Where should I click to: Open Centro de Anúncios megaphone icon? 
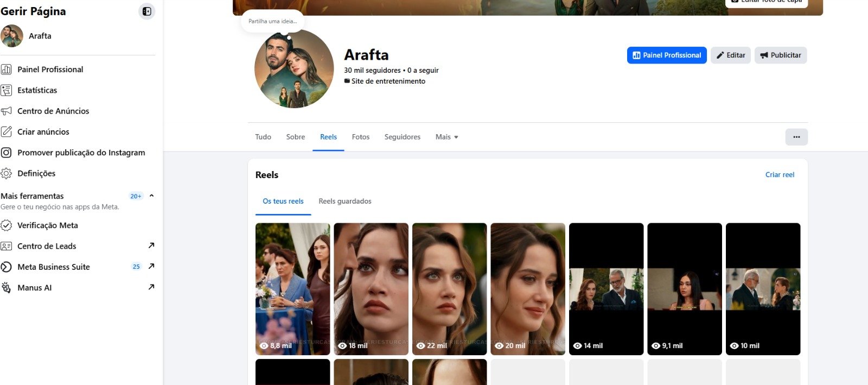tap(7, 111)
